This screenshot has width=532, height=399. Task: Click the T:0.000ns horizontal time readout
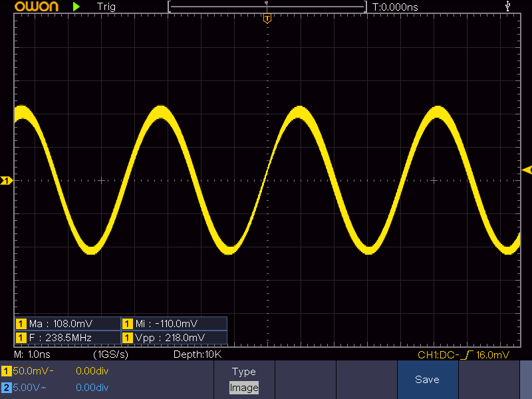(x=395, y=7)
